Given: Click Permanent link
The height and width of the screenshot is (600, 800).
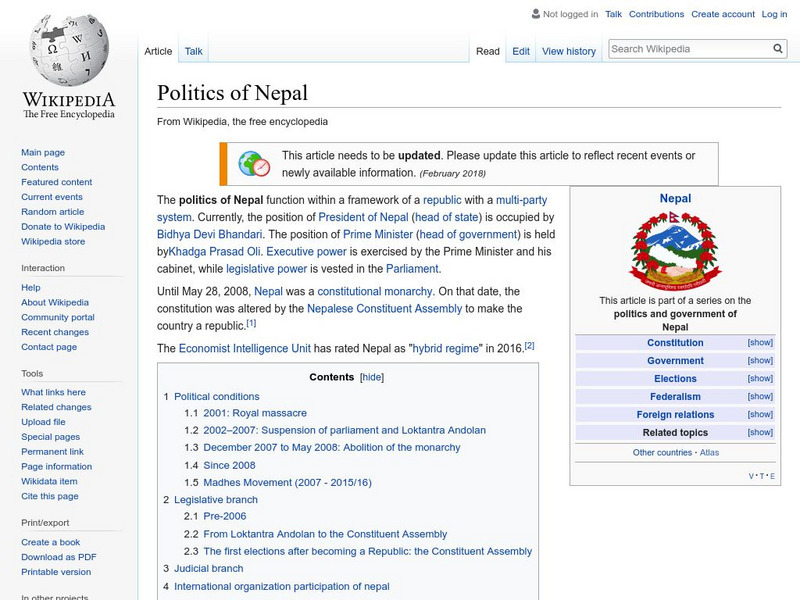Looking at the screenshot, I should (53, 451).
